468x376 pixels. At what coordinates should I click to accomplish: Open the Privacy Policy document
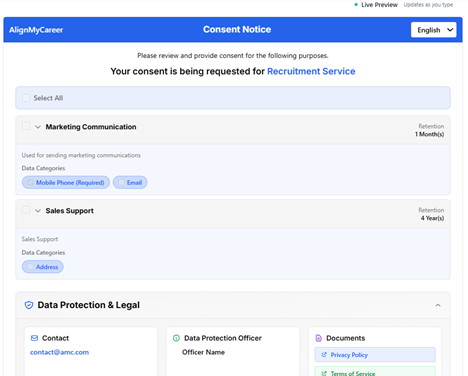[375, 355]
